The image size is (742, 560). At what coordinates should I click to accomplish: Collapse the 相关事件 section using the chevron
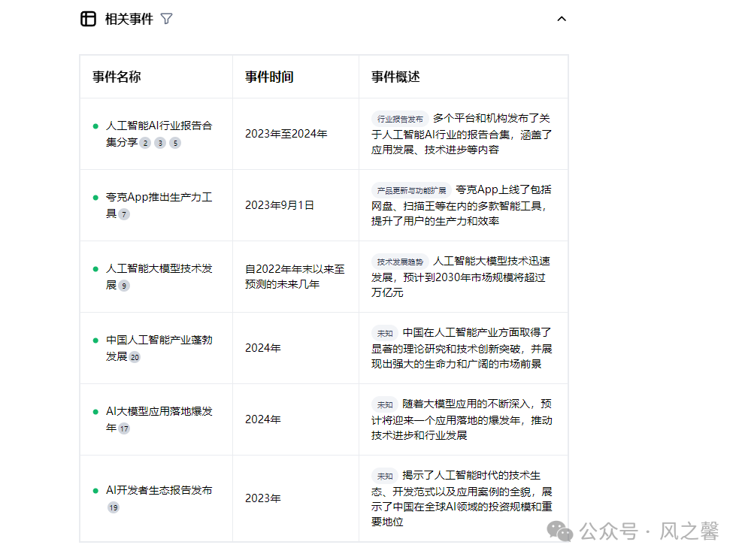coord(562,18)
